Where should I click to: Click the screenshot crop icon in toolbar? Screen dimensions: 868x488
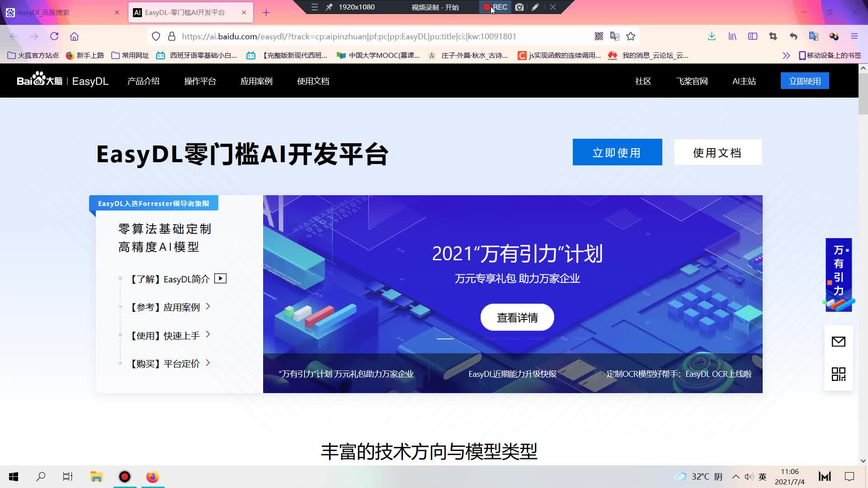[773, 36]
